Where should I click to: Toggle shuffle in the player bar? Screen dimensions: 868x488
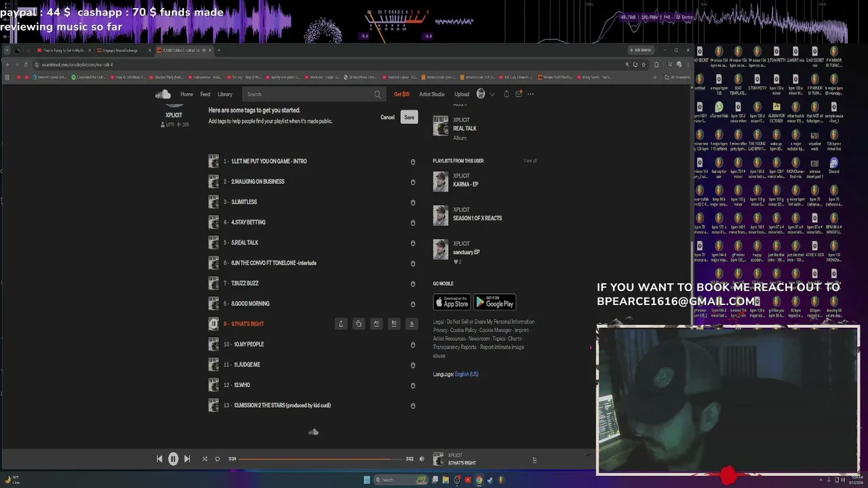tap(205, 459)
